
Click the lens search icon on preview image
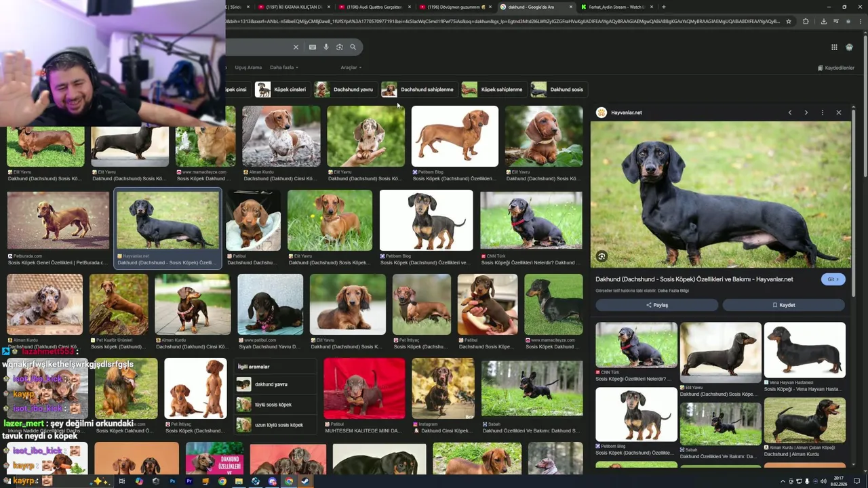click(x=601, y=256)
